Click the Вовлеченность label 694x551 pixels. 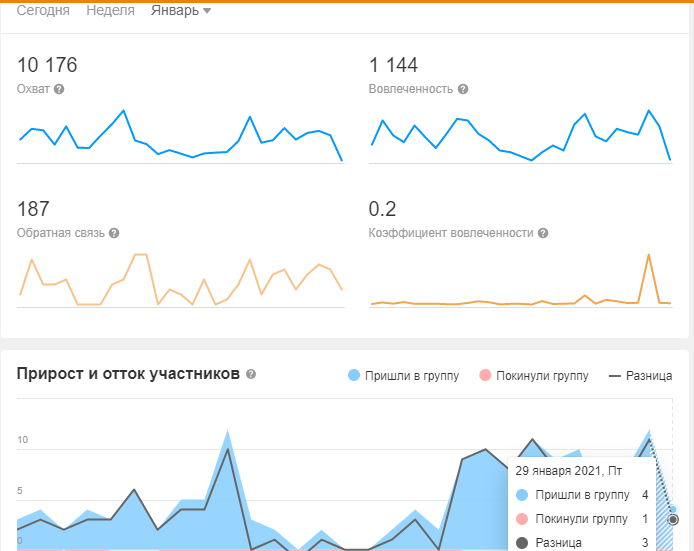411,89
